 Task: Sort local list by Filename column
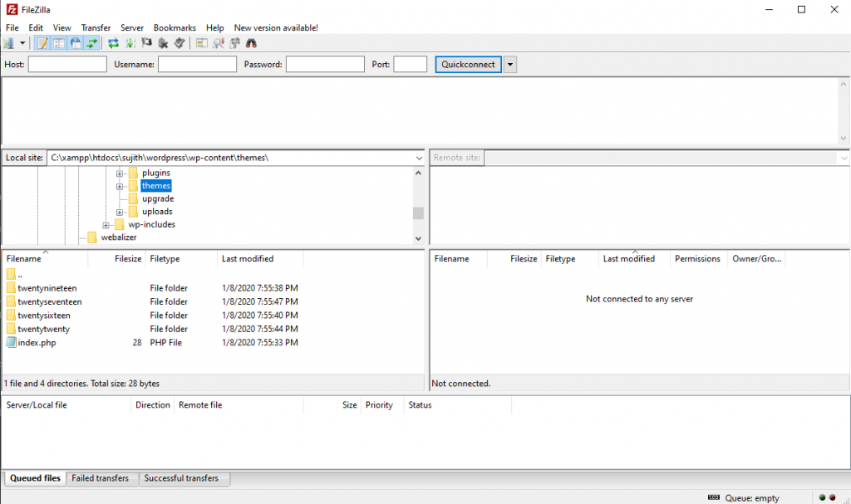45,259
